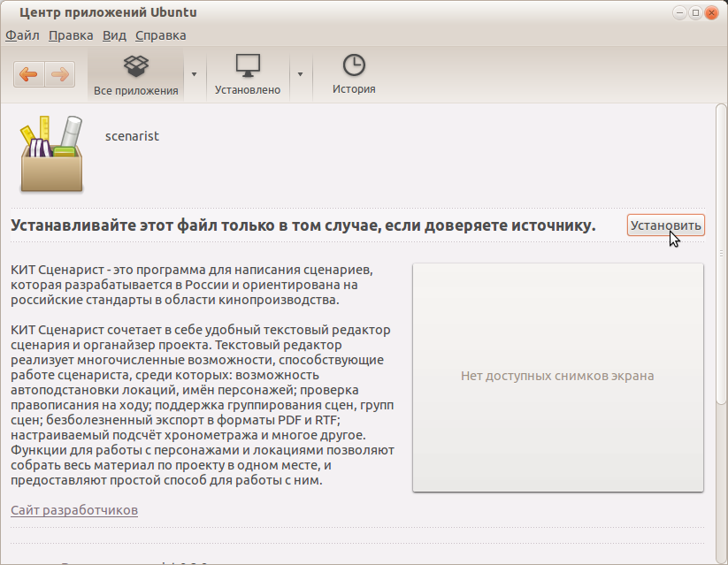Click the scenarist package icon
This screenshot has height=565, width=728.
click(x=51, y=154)
